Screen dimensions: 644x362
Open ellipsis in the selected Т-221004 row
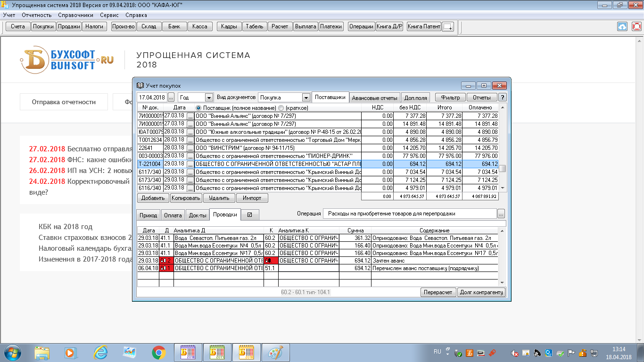tap(190, 164)
